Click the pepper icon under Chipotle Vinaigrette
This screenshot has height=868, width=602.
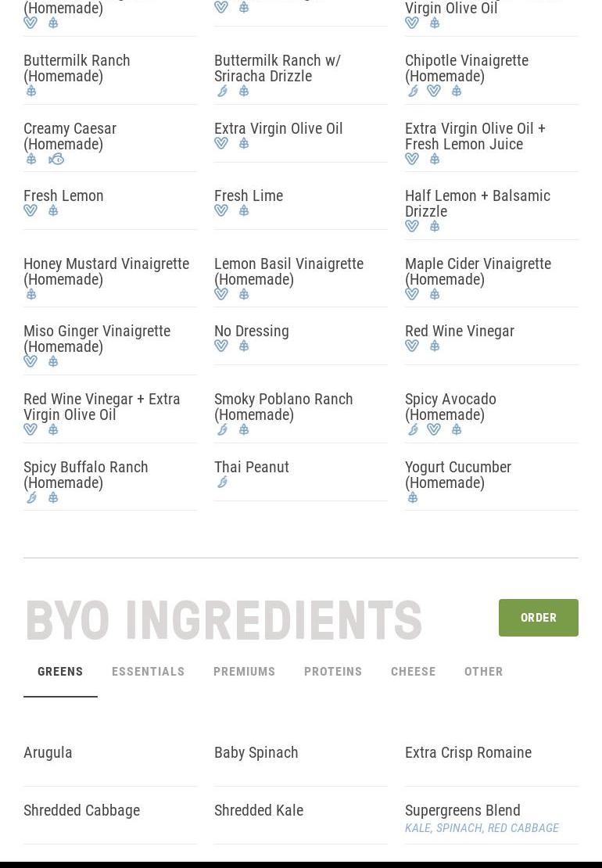[x=413, y=91]
